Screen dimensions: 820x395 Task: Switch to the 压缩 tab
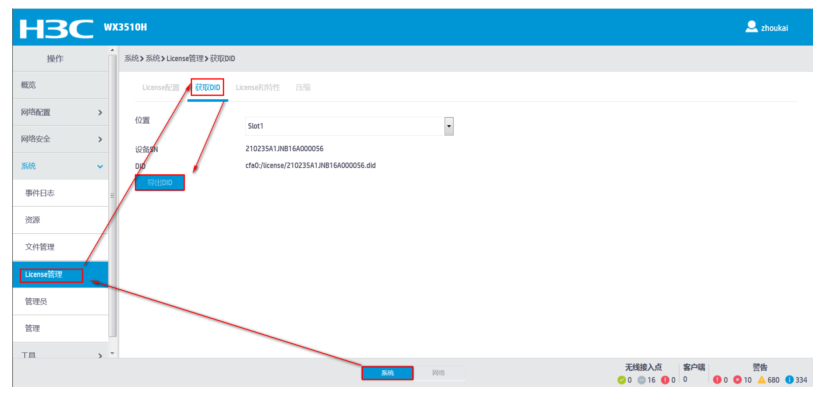(303, 87)
